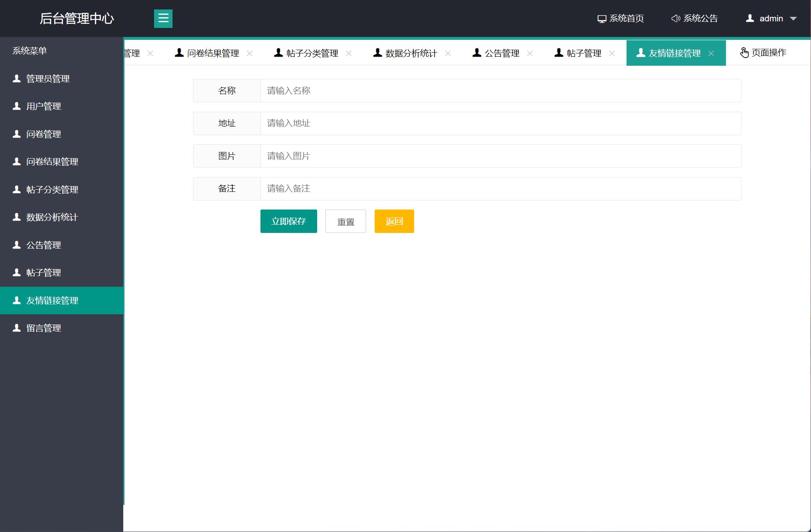Click the monitor icon for 系统首页

(x=601, y=19)
